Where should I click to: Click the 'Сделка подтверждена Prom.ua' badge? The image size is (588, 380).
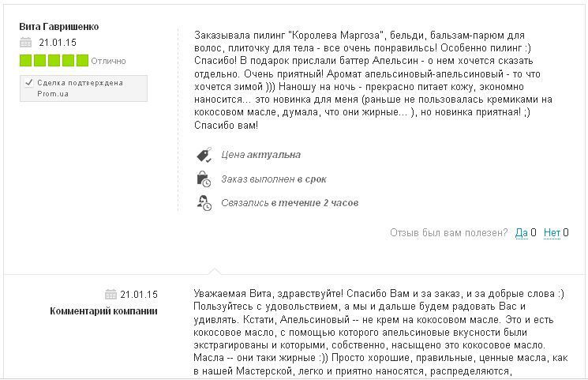point(84,88)
